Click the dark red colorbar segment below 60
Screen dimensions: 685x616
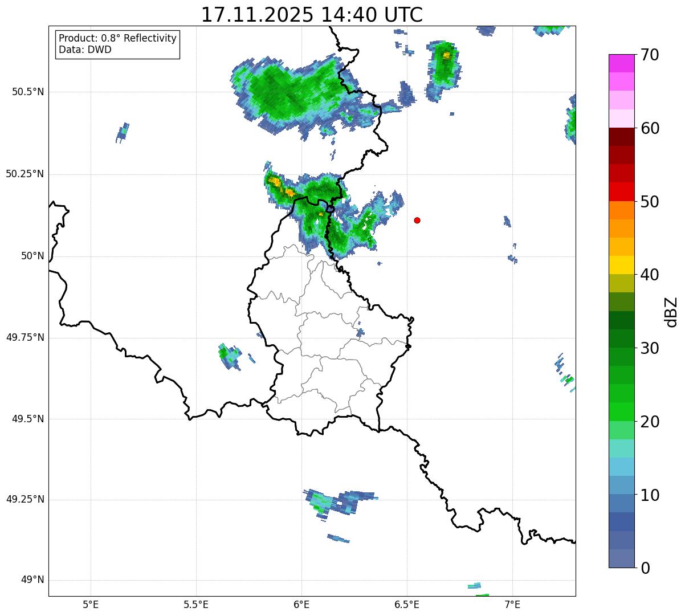point(621,137)
